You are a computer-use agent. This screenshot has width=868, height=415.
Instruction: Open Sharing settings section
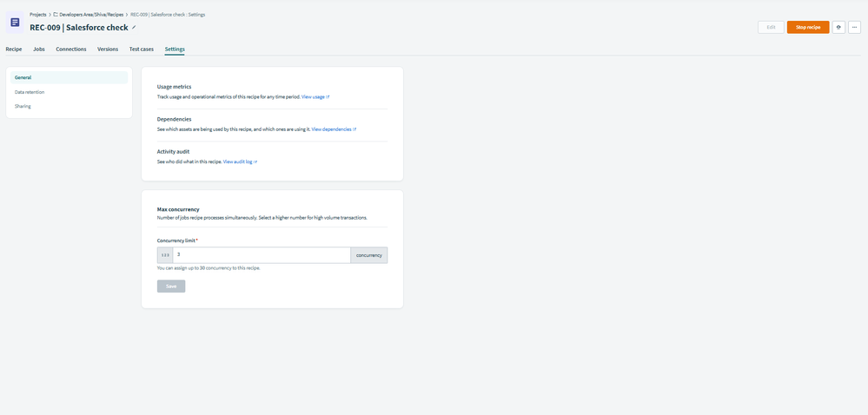click(x=23, y=106)
